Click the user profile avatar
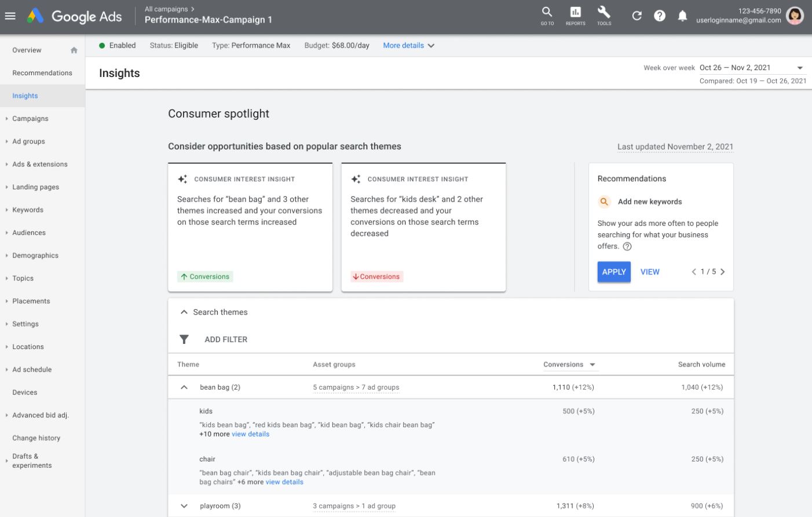The image size is (812, 517). [x=795, y=15]
